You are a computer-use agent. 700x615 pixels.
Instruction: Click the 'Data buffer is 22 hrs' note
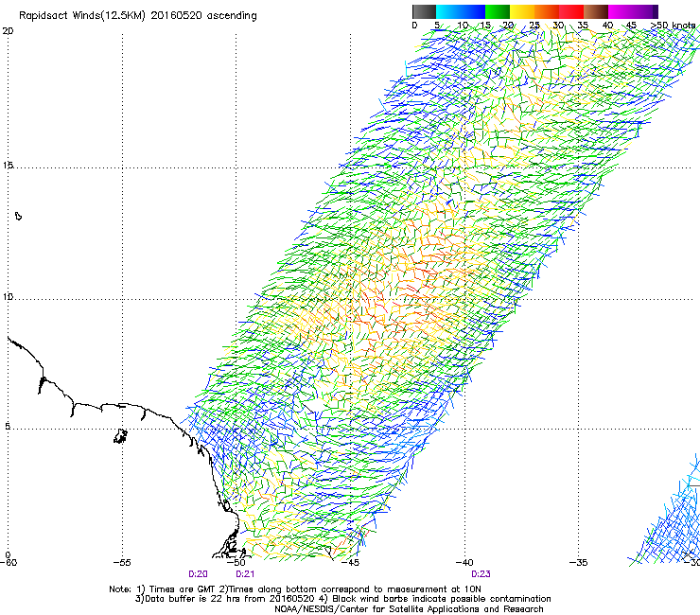tap(343, 599)
